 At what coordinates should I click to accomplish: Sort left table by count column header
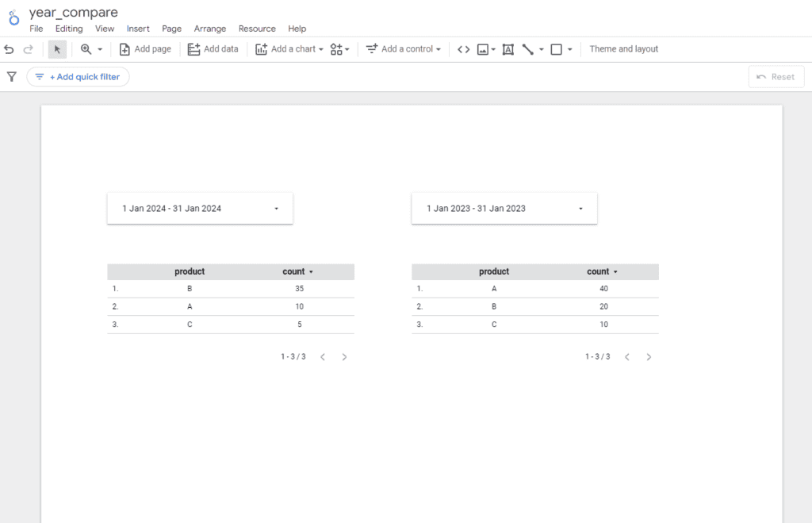[x=293, y=271]
